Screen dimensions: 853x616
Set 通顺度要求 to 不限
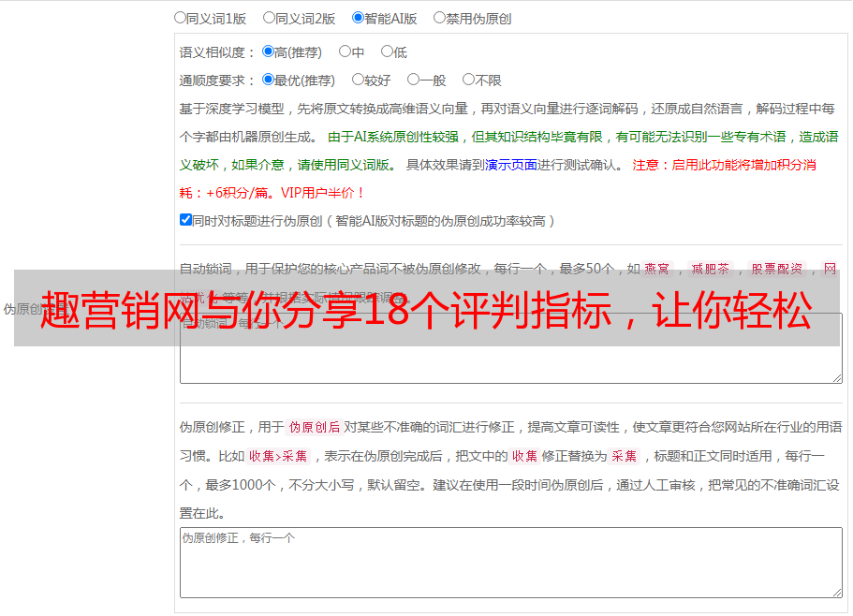[468, 80]
